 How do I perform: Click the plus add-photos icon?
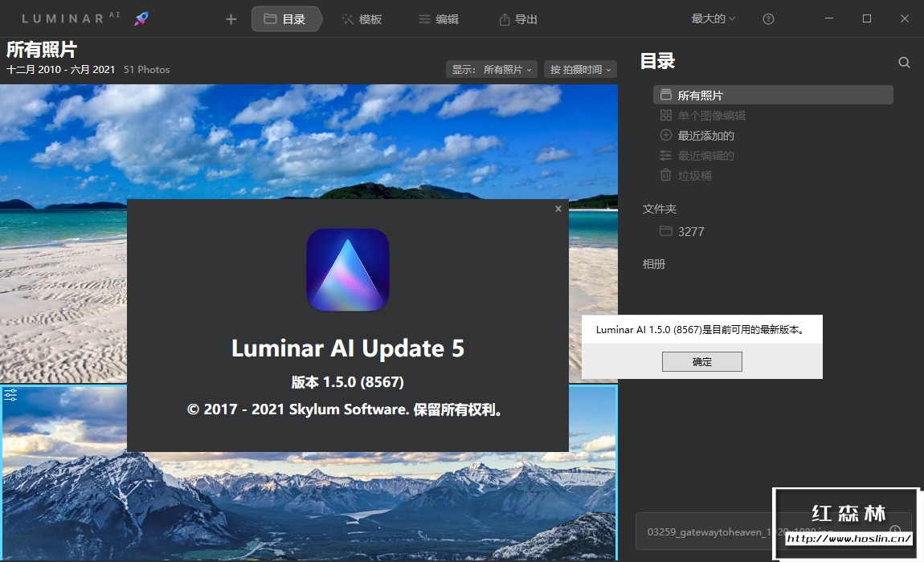tap(231, 19)
